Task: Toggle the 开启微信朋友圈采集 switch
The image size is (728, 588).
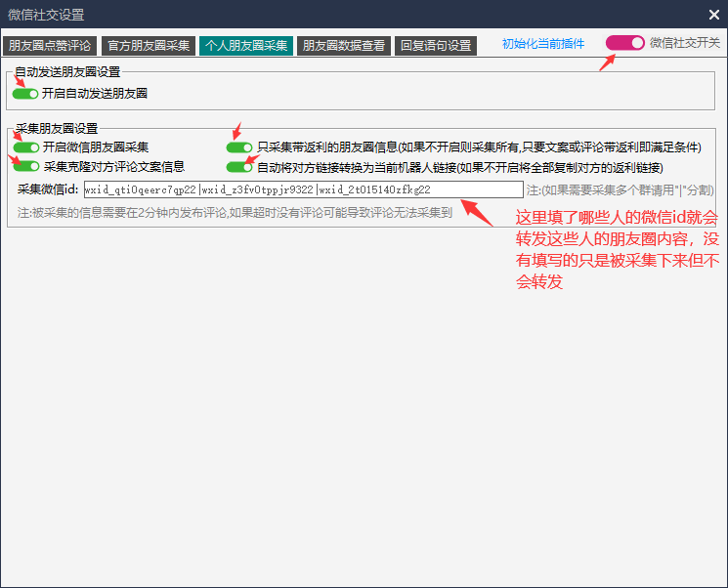Action: pos(25,147)
